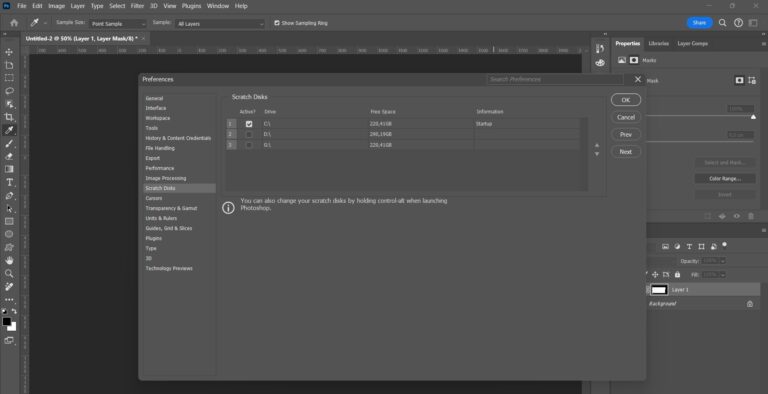Move scratch disk up with arrow
This screenshot has width=768, height=394.
point(597,146)
